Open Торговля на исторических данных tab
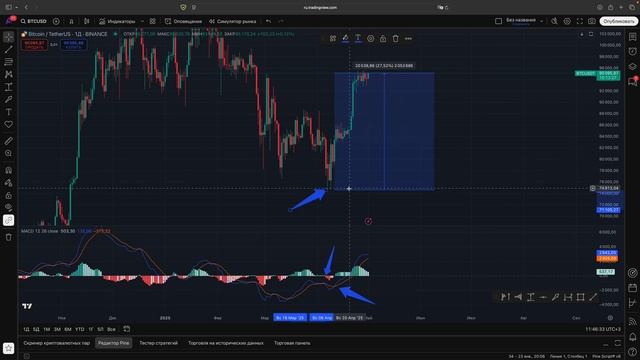The image size is (640, 360). (226, 343)
